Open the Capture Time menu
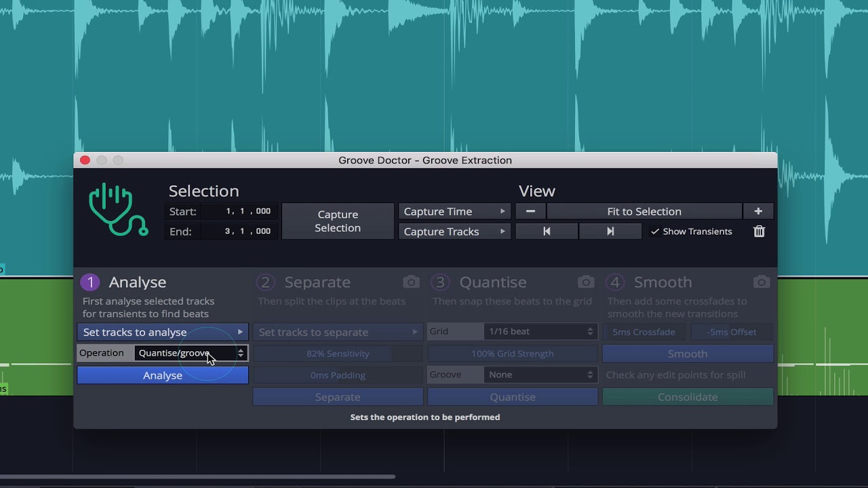 pyautogui.click(x=454, y=211)
